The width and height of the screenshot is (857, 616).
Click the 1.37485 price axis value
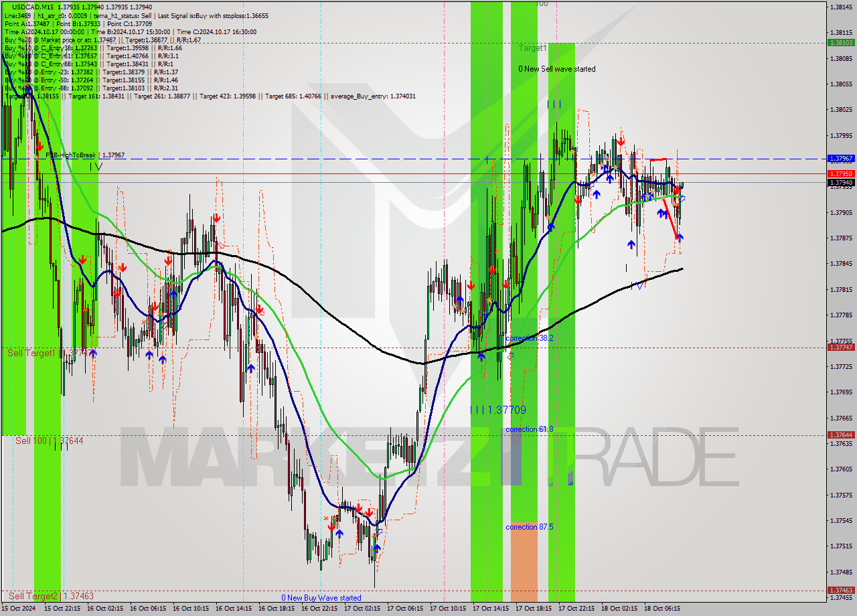(x=841, y=572)
